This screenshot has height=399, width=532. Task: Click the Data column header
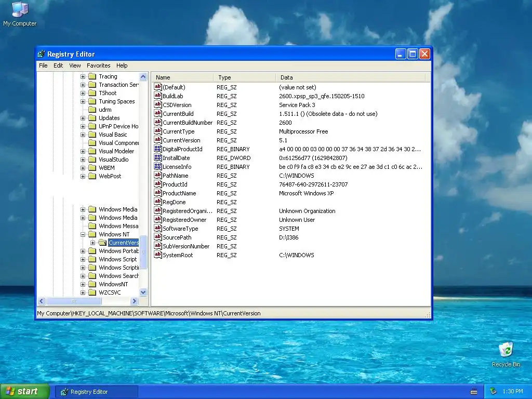pos(351,77)
